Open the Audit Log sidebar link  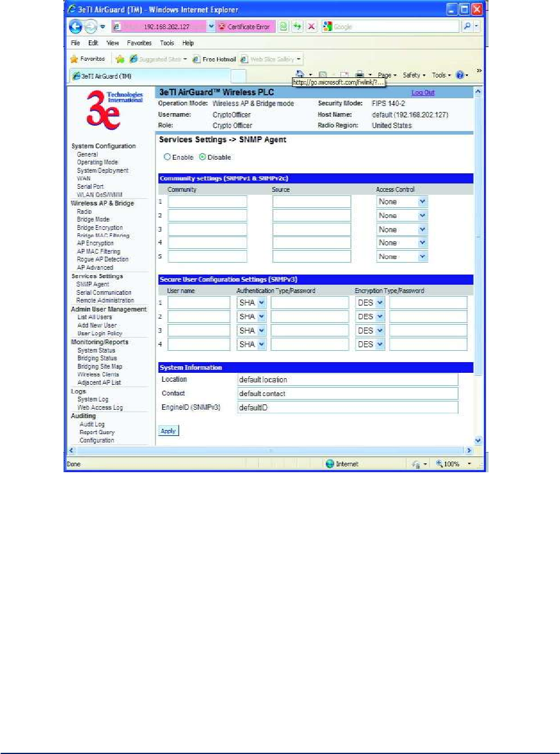[92, 424]
